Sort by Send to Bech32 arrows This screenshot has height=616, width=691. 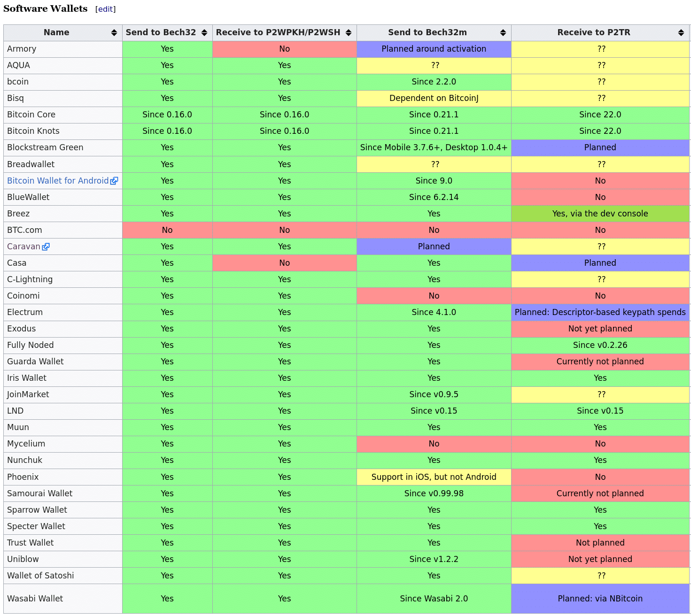[x=204, y=32]
